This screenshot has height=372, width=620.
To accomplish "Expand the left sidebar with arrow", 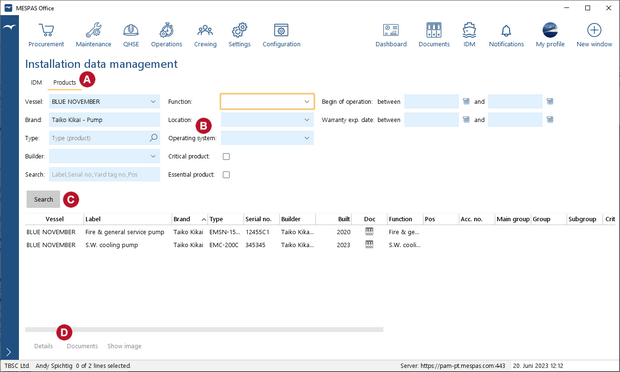I will [9, 352].
